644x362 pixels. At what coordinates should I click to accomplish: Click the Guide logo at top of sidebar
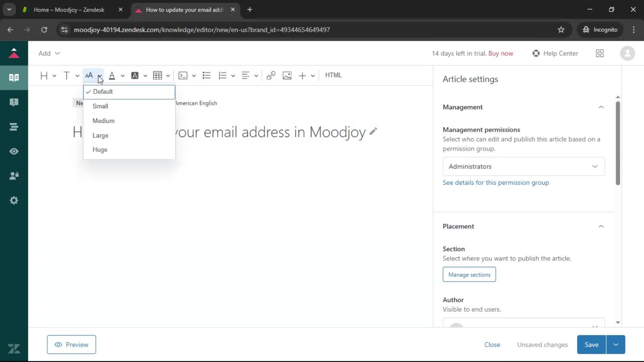(x=14, y=53)
